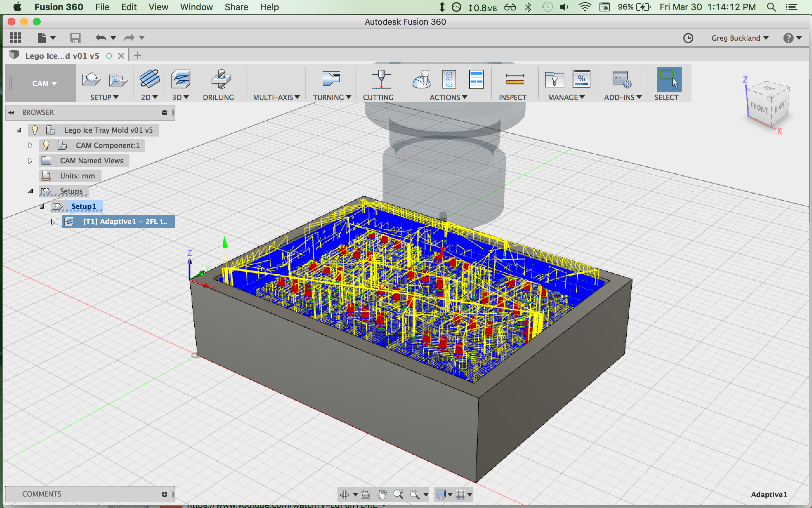Click the Orbit navigation icon
This screenshot has width=812, height=508.
tap(344, 494)
